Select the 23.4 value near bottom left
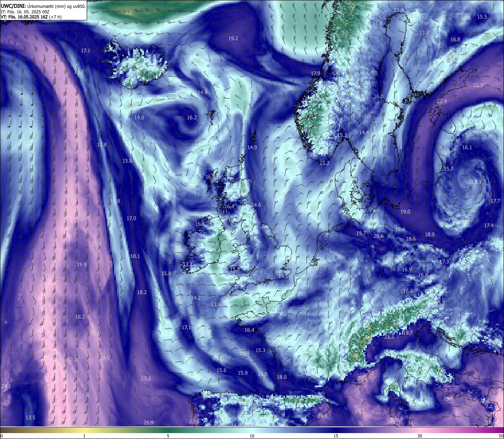Screen dimensions: 504x439 84,396
